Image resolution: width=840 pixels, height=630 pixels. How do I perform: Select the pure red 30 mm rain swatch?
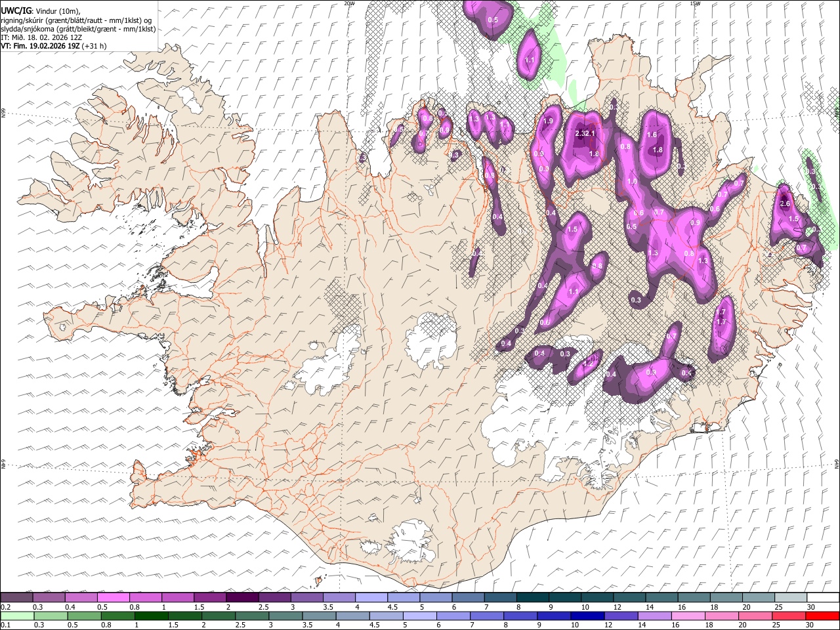click(x=822, y=616)
